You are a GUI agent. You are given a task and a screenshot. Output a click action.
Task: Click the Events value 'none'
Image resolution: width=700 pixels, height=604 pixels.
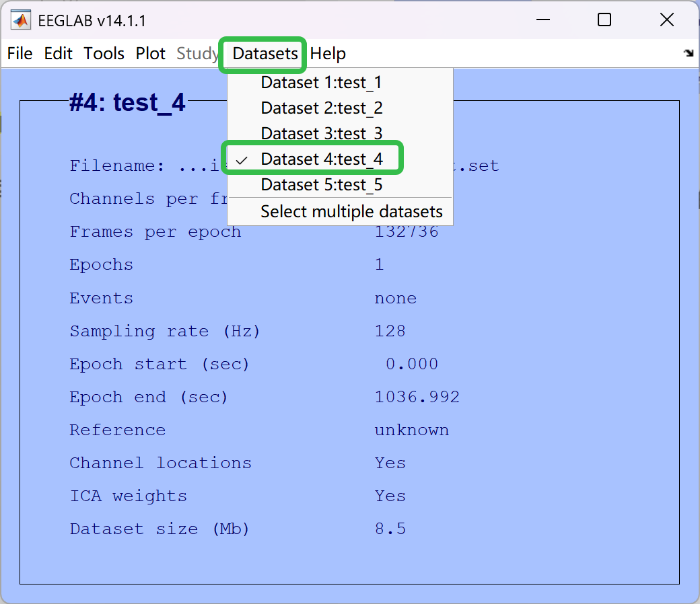click(396, 298)
